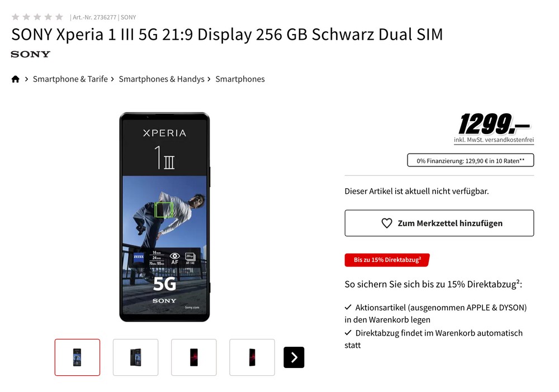Image resolution: width=559 pixels, height=392 pixels.
Task: Show next product thumbnails with arrow button
Action: pyautogui.click(x=294, y=357)
